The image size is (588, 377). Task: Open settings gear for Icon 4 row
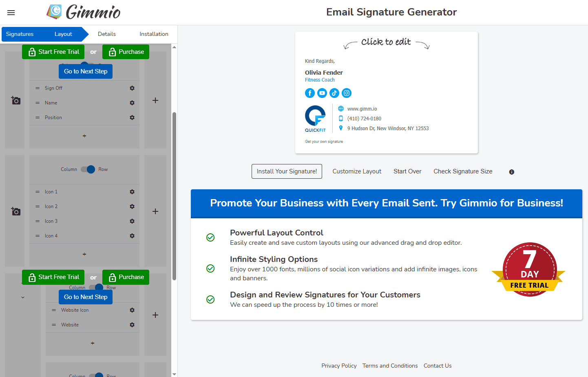(132, 236)
